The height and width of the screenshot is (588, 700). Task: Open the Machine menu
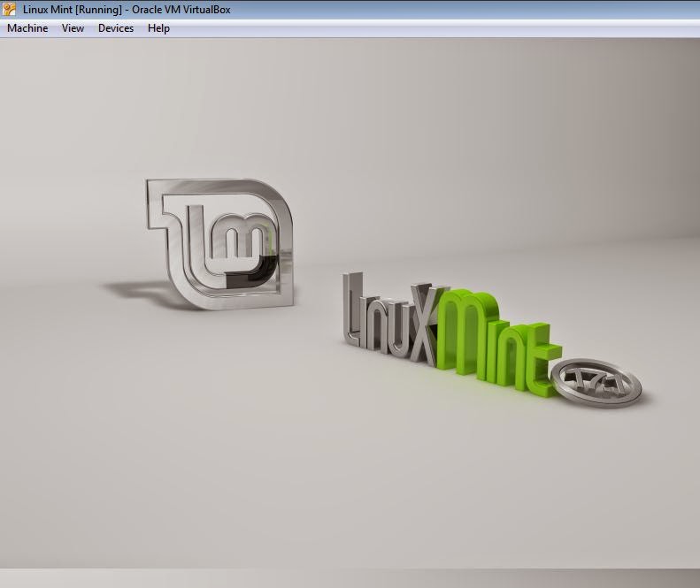click(x=27, y=28)
